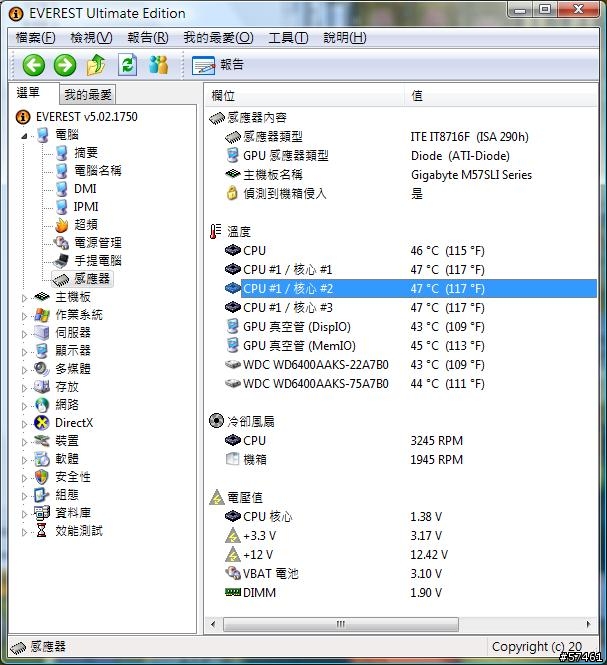Screen dimensions: 607x665
Task: Click the 軟體 software tree icon
Action: coord(42,459)
